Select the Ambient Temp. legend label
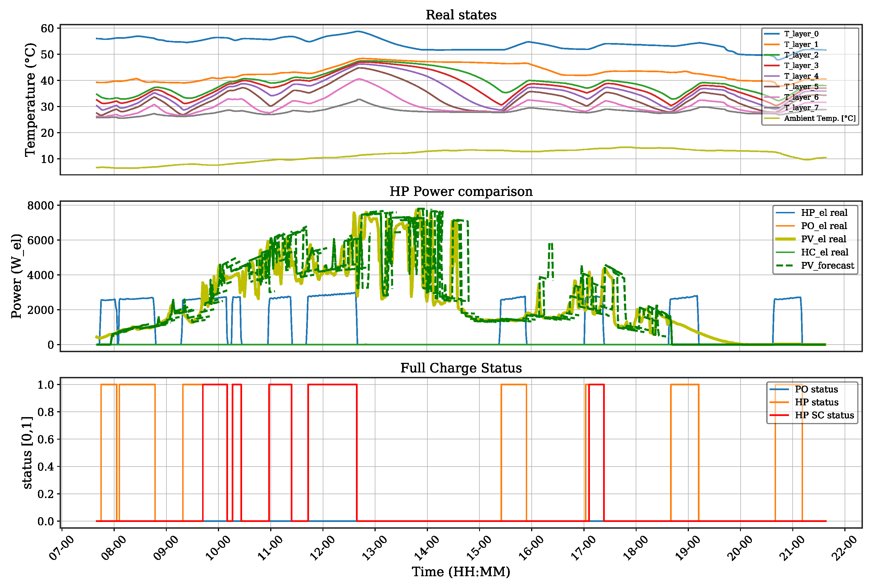Viewport: 875px width, 588px height. pyautogui.click(x=820, y=119)
